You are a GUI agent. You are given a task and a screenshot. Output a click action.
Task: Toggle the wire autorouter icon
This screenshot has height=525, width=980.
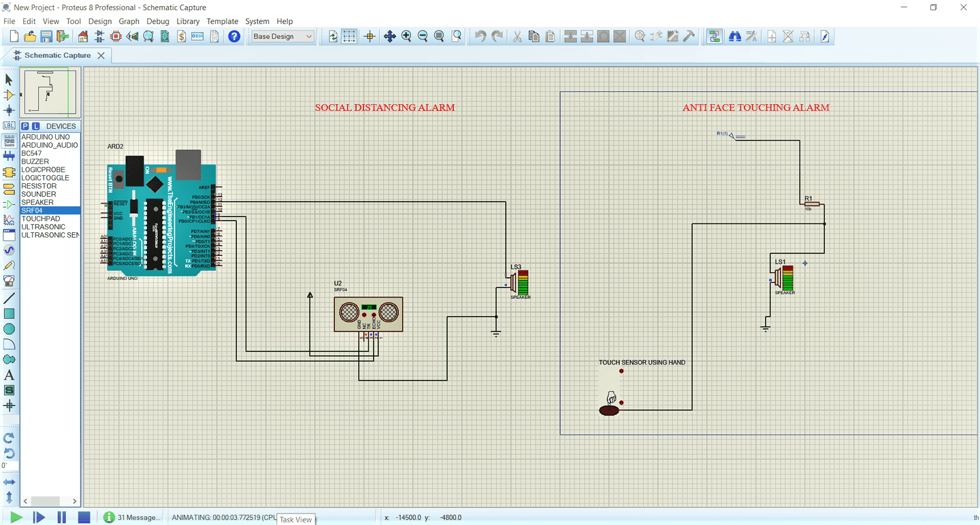(x=714, y=37)
